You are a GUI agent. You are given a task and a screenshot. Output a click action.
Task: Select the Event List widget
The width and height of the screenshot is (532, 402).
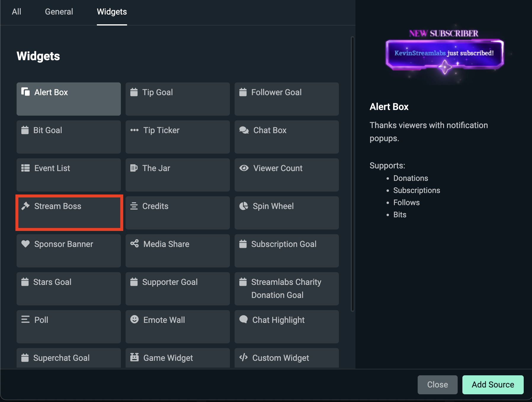68,175
